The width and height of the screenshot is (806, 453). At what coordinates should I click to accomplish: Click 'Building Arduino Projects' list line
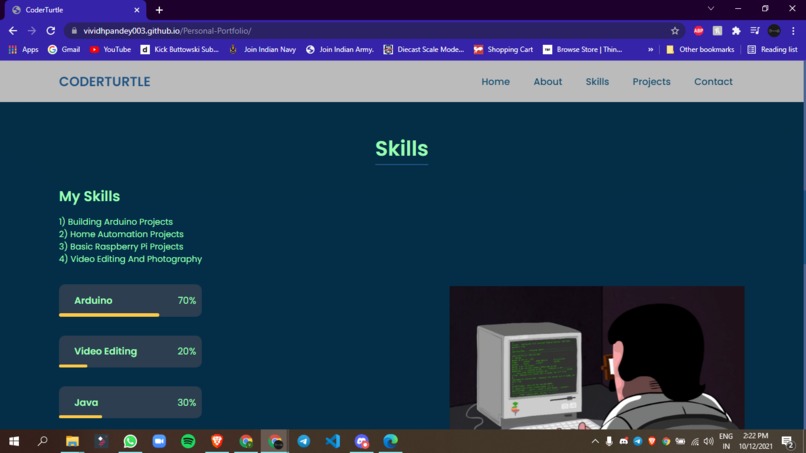tap(116, 222)
